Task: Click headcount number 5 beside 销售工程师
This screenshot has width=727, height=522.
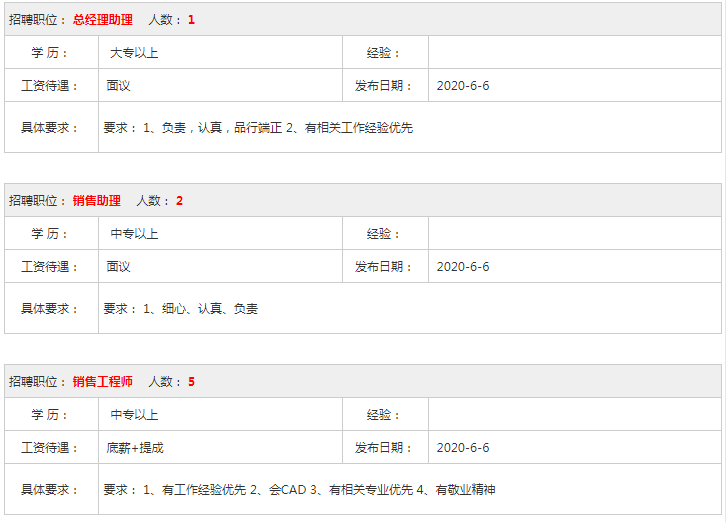Action: [191, 382]
